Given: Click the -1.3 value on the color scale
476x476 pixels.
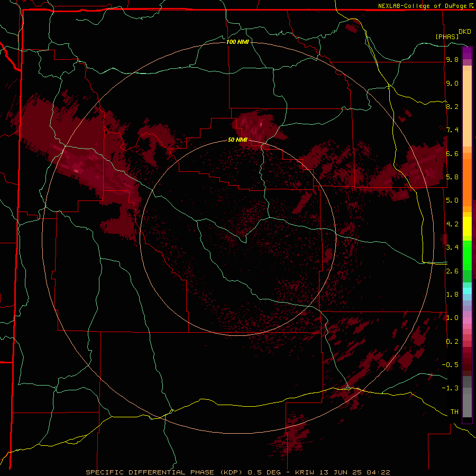Looking at the screenshot, I should [450, 388].
